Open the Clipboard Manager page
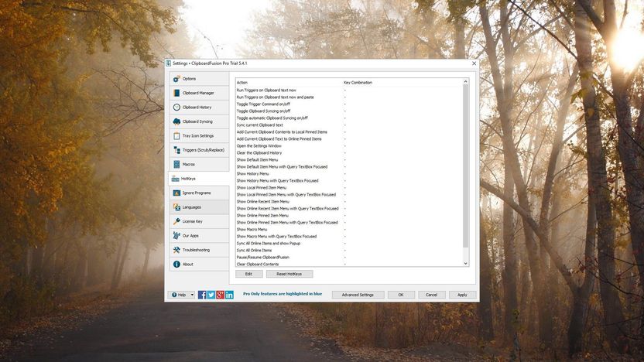The image size is (644, 362). coord(199,93)
